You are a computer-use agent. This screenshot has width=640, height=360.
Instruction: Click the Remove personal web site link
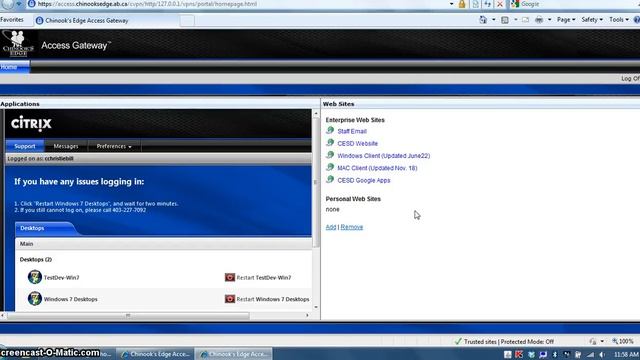(x=352, y=227)
